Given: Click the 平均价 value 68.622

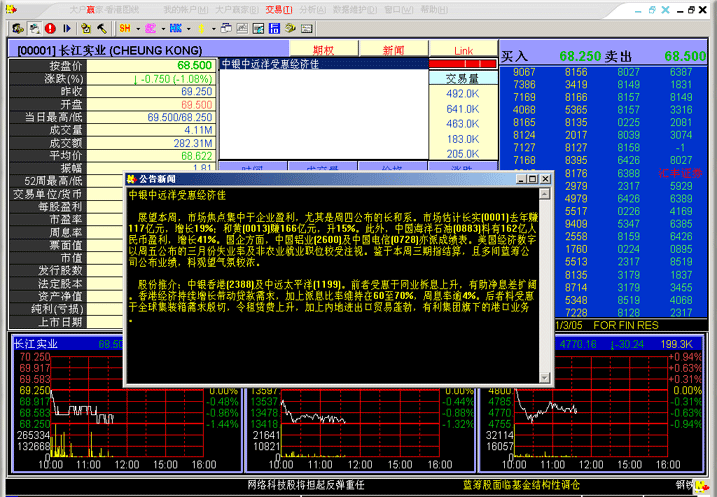Looking at the screenshot, I should [197, 156].
